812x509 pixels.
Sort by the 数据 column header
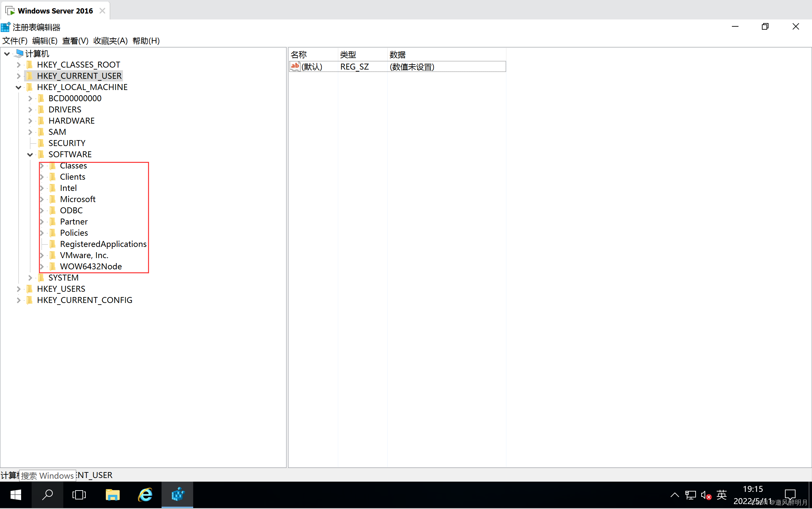point(446,54)
